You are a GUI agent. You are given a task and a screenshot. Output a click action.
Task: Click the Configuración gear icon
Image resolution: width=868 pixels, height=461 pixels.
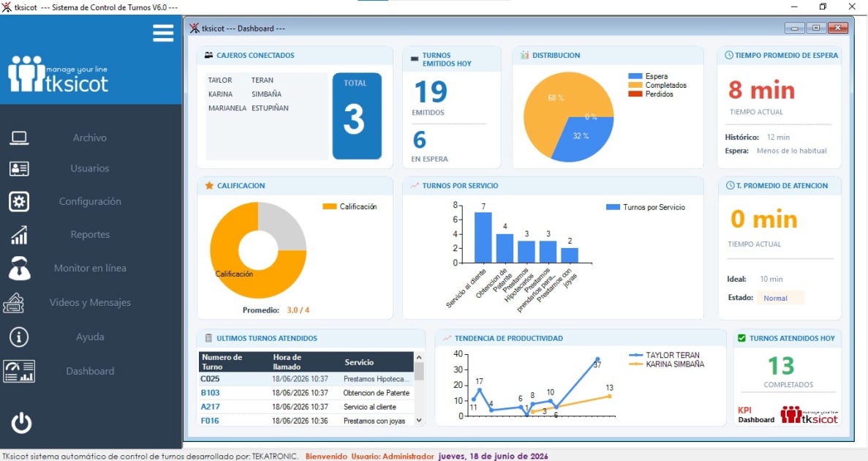click(19, 202)
